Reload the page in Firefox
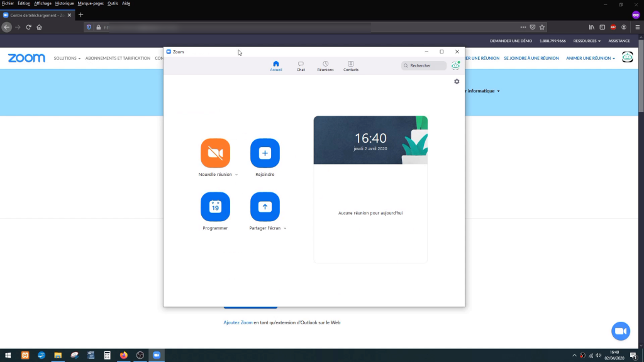644x362 pixels. [29, 27]
